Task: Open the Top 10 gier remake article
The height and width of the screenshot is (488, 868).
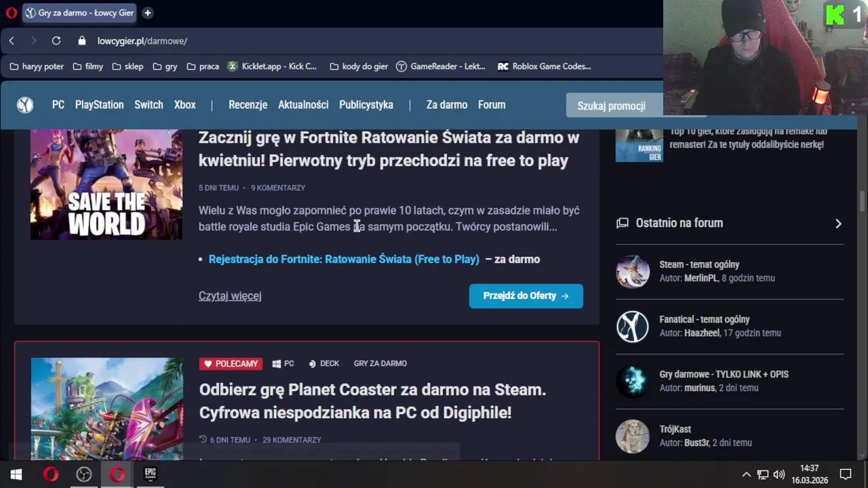Action: [749, 138]
